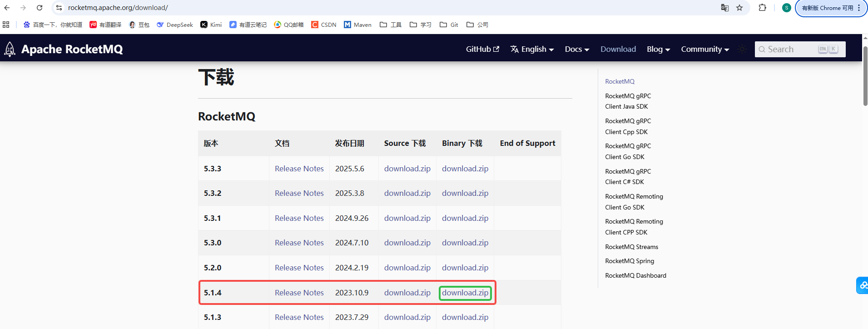This screenshot has width=868, height=329.
Task: Open Release Notes for version 5.1.4
Action: 299,293
